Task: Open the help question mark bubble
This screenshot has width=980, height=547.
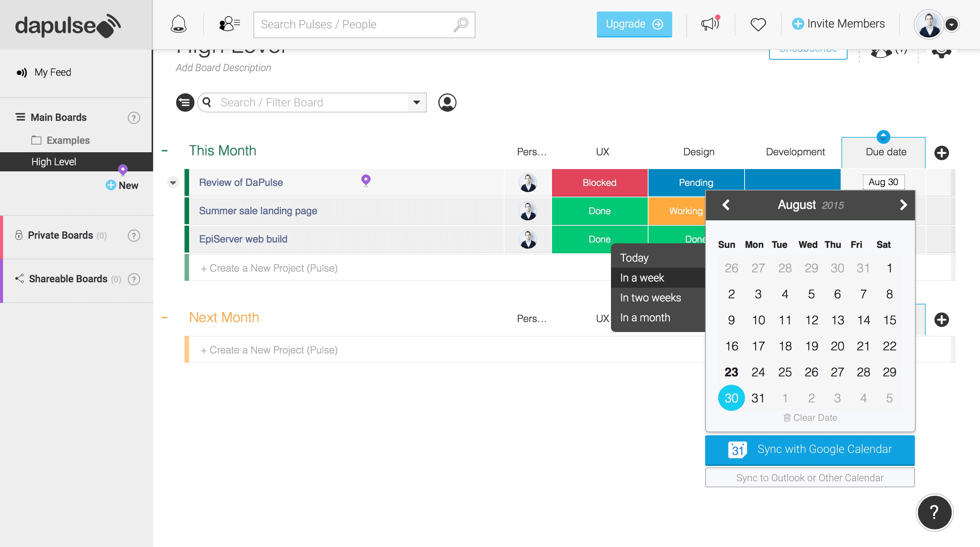Action: click(x=934, y=512)
